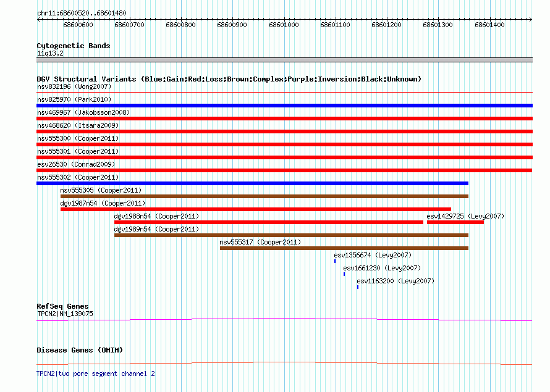This screenshot has width=550, height=392.
Task: Select the red bar under nsv555300
Action: [284, 144]
